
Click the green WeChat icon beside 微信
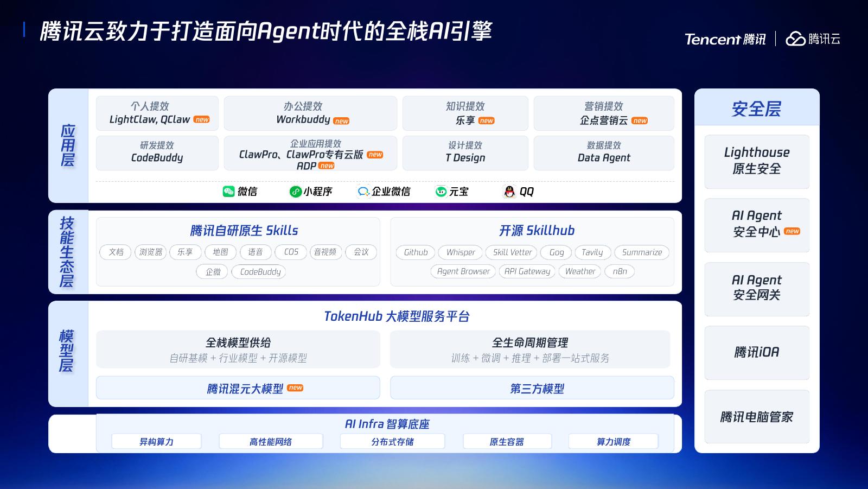tap(229, 192)
